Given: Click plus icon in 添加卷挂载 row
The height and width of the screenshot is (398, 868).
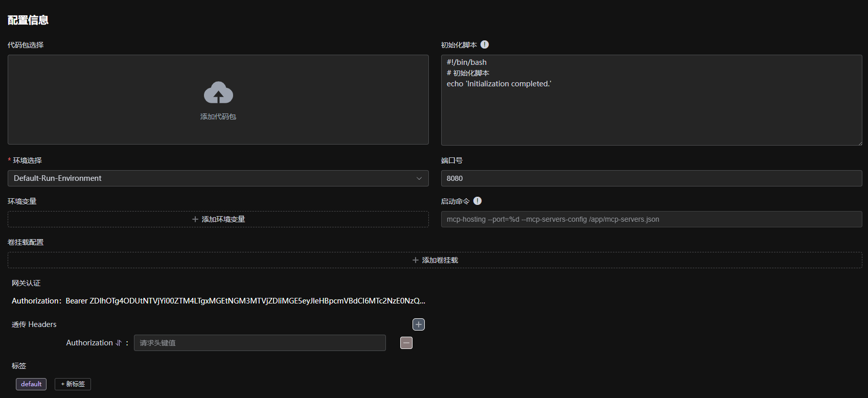Looking at the screenshot, I should tap(415, 260).
